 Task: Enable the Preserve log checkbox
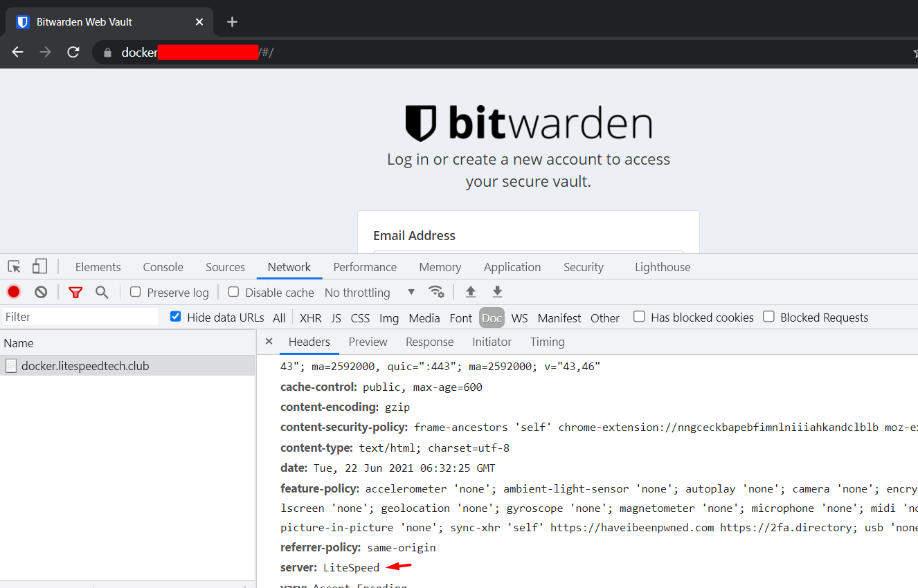coord(136,292)
